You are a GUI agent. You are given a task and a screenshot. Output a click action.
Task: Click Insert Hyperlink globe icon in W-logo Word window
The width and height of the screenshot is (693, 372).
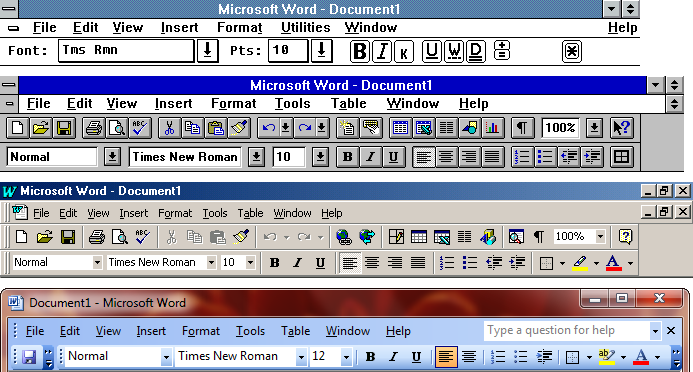pyautogui.click(x=343, y=237)
